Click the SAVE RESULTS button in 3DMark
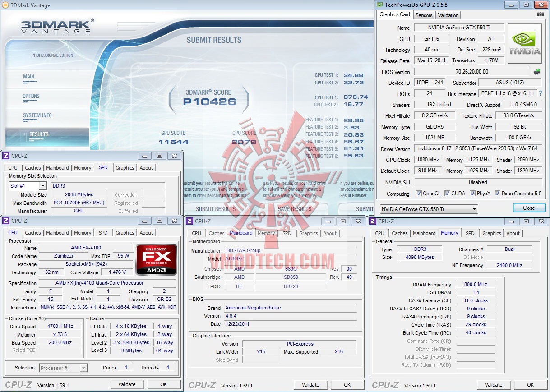The height and width of the screenshot is (392, 550). 295,209
